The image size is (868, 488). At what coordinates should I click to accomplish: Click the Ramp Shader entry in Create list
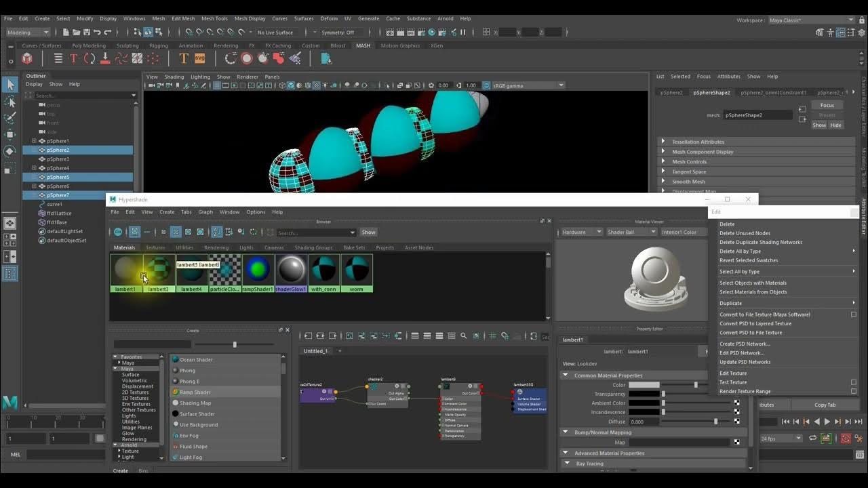pos(225,392)
